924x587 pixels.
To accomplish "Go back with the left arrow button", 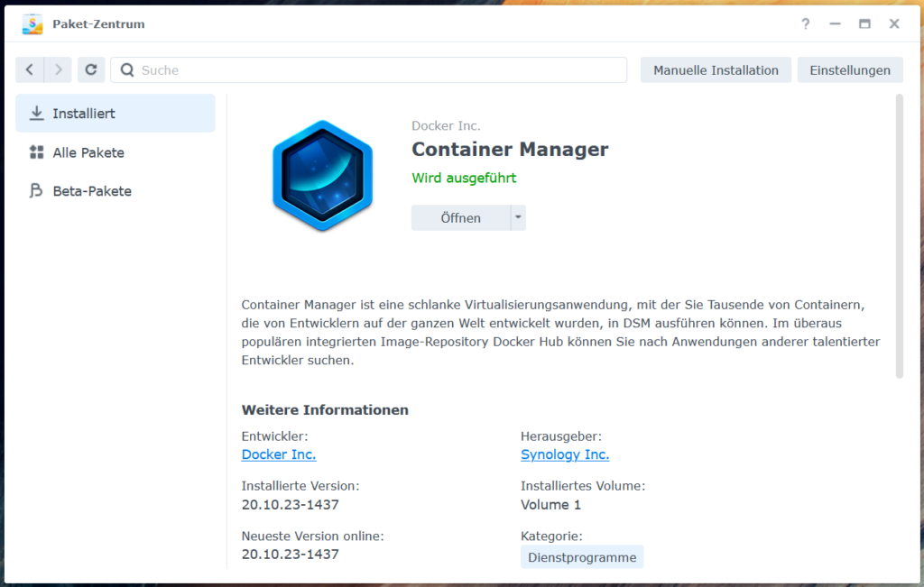I will coord(30,70).
